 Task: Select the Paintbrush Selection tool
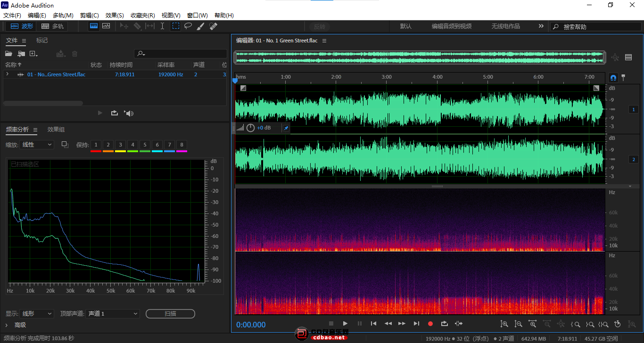pyautogui.click(x=200, y=26)
